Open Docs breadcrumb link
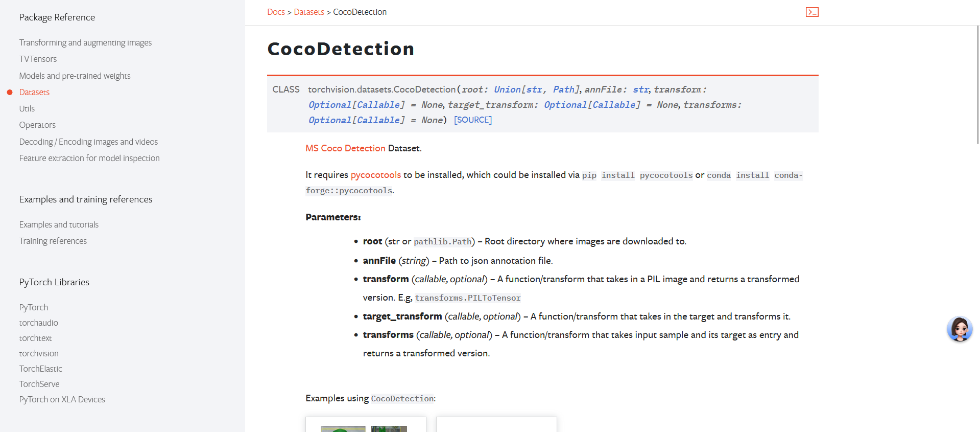The width and height of the screenshot is (980, 432). pos(276,12)
